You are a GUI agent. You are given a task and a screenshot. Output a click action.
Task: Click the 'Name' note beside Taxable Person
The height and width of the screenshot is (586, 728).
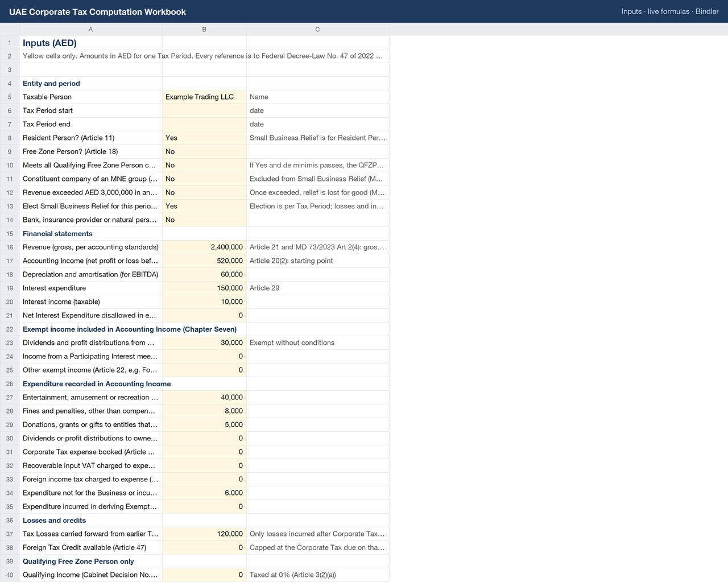[x=259, y=97]
